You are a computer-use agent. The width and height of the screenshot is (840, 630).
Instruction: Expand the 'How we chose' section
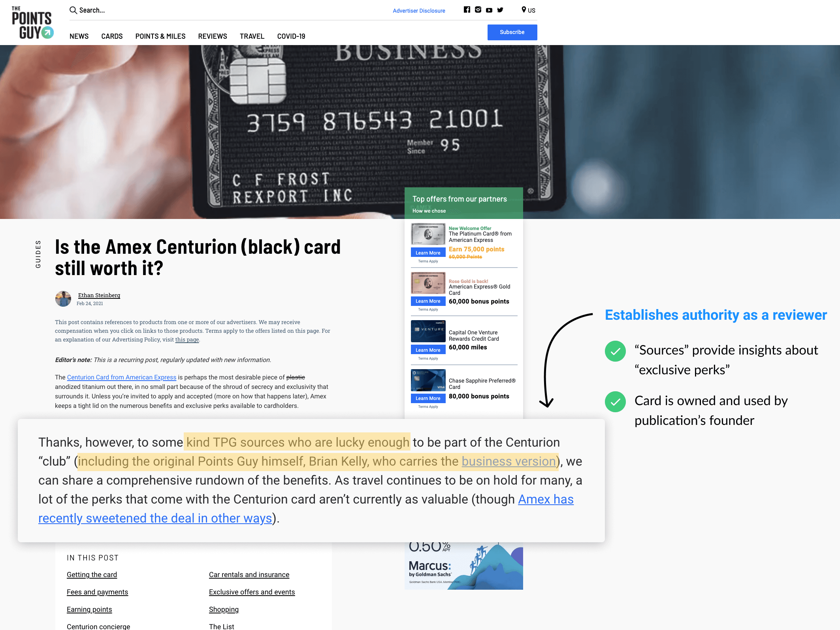click(429, 210)
